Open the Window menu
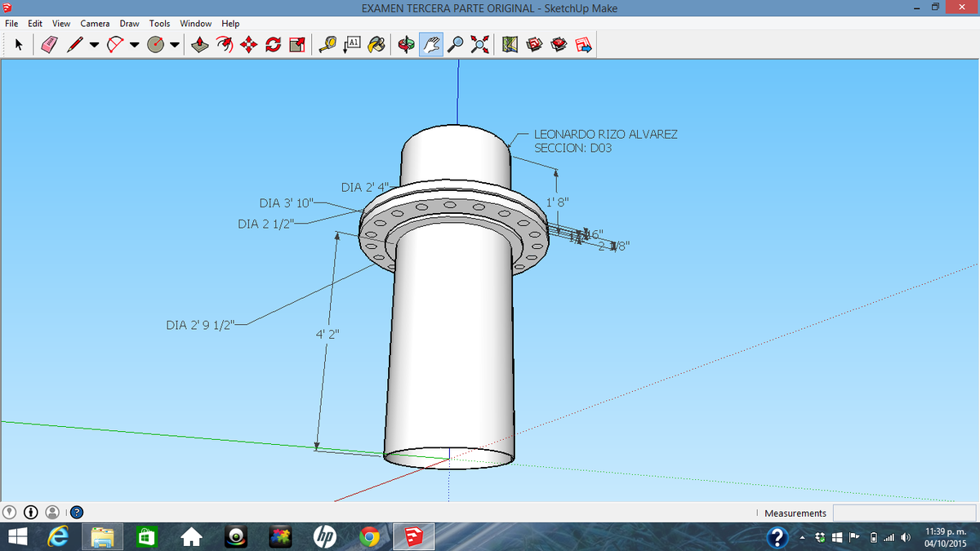 (x=196, y=24)
